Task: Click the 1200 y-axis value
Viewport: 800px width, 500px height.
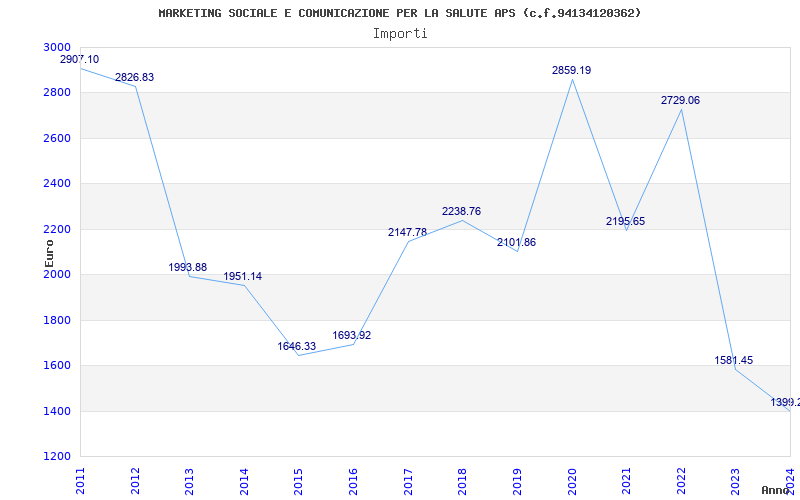Action: [x=57, y=456]
